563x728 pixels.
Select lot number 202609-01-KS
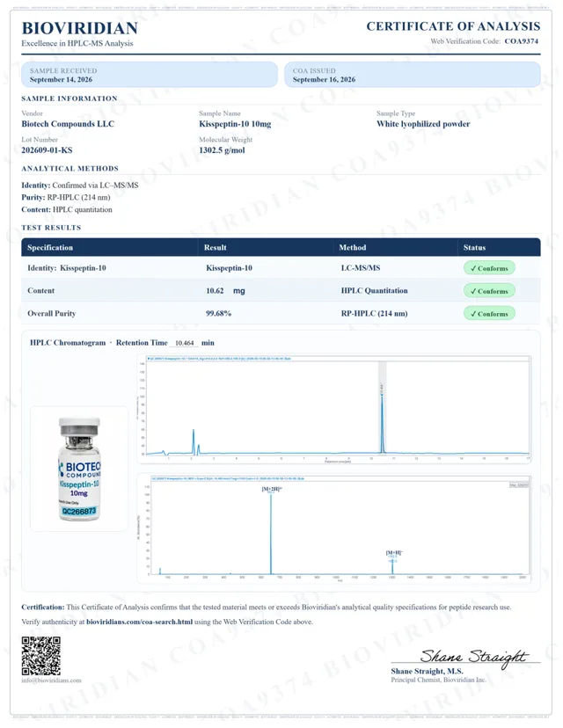point(47,150)
